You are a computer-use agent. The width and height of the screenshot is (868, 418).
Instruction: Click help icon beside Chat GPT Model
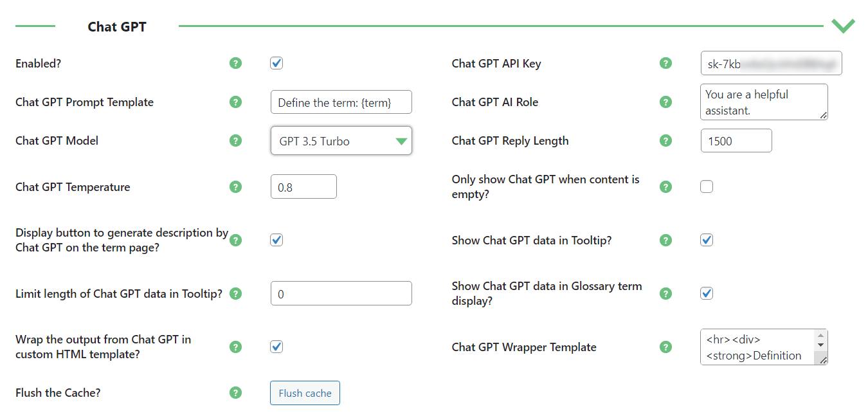(236, 140)
